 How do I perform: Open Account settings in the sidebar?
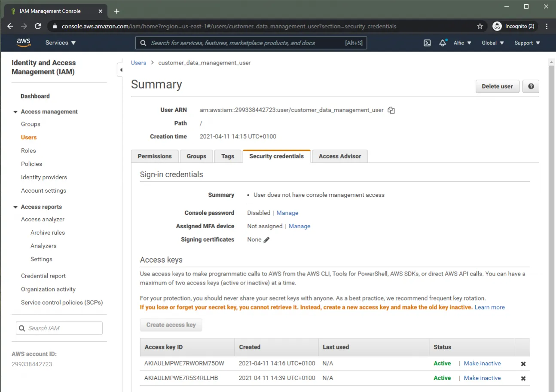(x=43, y=191)
